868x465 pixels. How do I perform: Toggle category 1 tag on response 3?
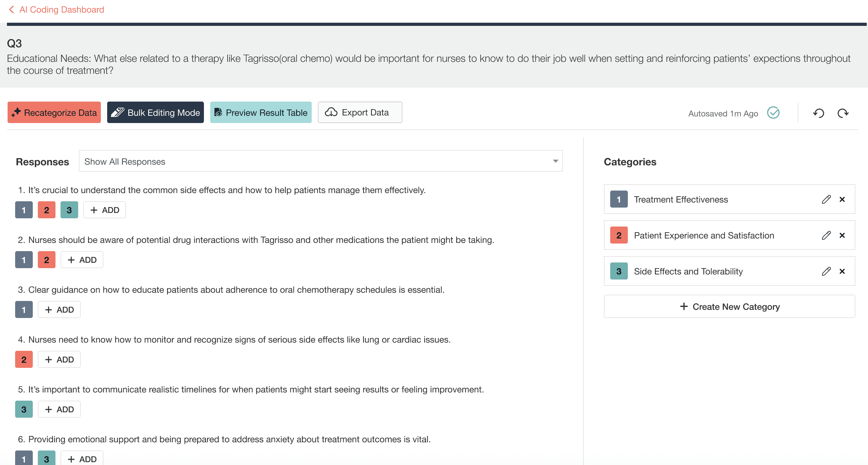24,309
